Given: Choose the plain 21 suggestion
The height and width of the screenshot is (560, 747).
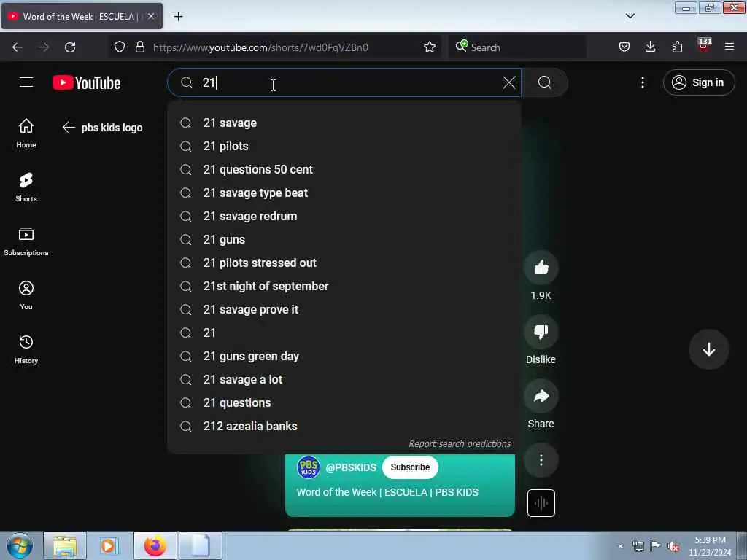Looking at the screenshot, I should click(344, 332).
